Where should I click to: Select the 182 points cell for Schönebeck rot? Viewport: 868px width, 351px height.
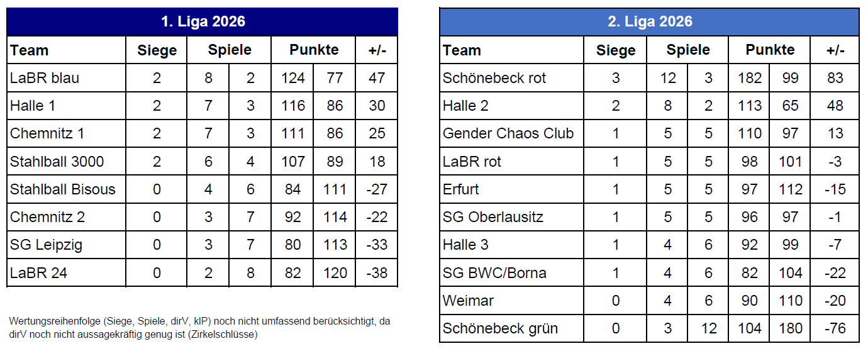749,78
